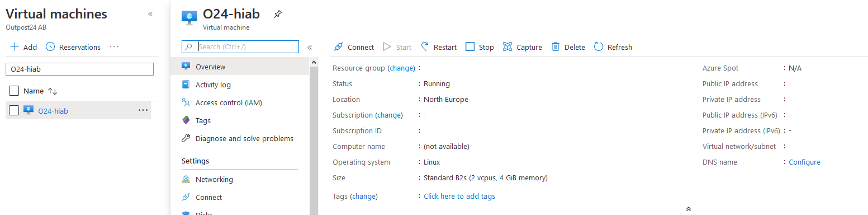Click change link next to Subscription
The height and width of the screenshot is (215, 868).
click(x=390, y=115)
